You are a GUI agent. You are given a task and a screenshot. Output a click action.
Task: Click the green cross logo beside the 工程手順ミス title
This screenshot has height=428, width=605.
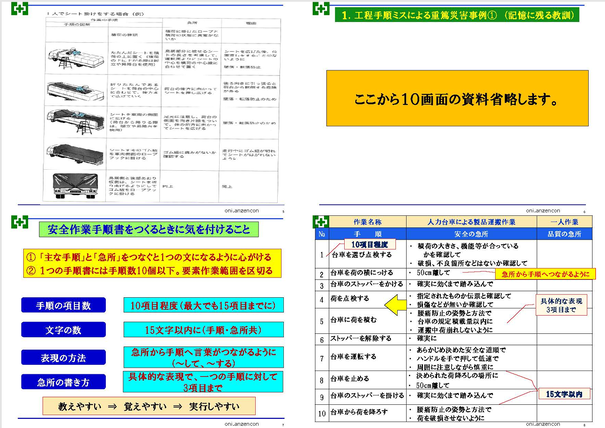(321, 8)
